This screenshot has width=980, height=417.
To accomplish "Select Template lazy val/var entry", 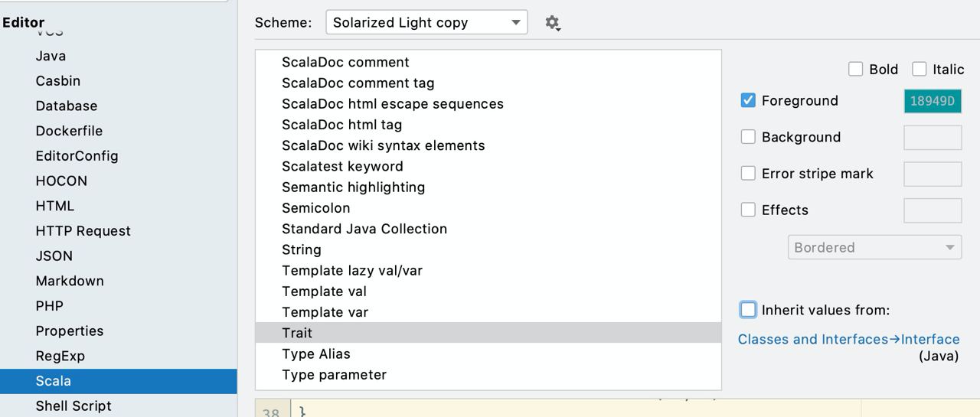I will 488,270.
